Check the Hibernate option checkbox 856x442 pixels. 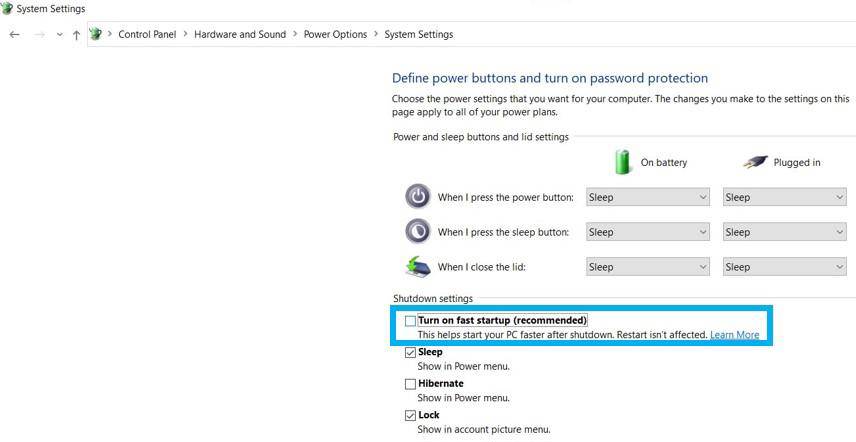coord(410,384)
